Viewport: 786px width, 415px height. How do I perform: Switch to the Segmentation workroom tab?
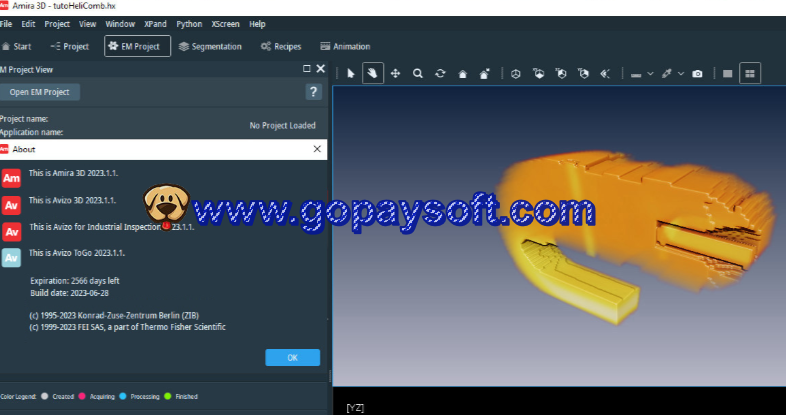(210, 47)
